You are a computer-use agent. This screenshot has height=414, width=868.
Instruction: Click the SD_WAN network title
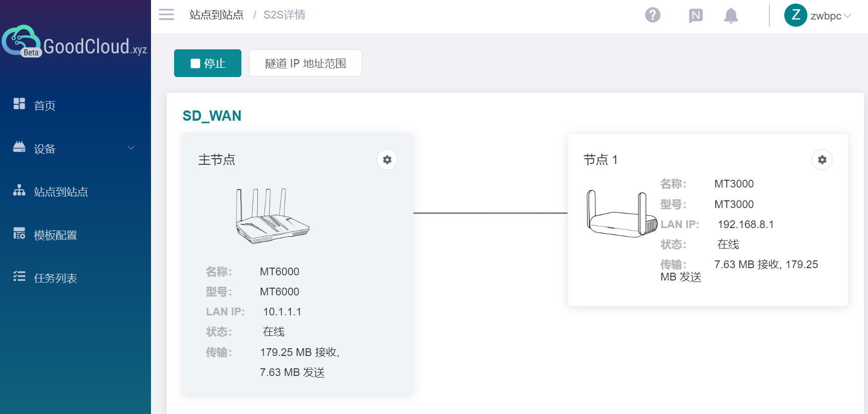(212, 116)
